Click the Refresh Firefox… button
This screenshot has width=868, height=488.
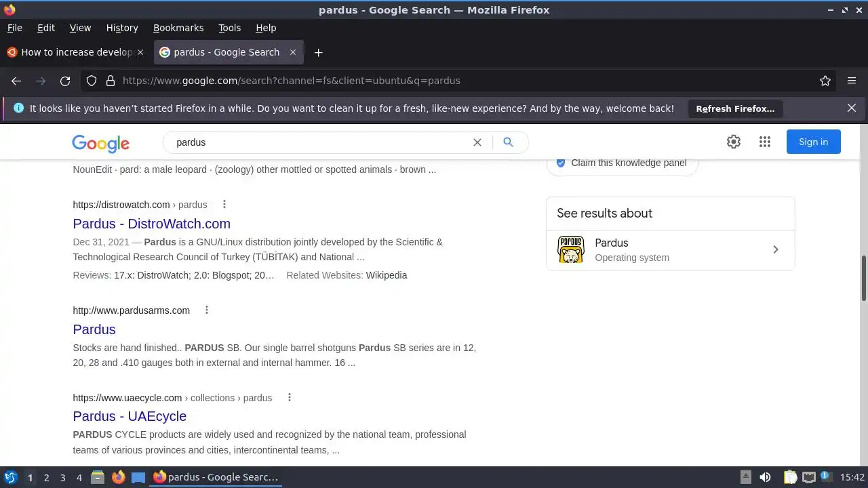[735, 108]
